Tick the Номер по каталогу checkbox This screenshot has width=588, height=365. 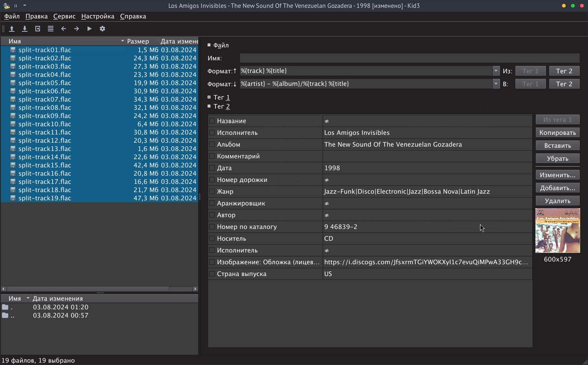(x=212, y=227)
